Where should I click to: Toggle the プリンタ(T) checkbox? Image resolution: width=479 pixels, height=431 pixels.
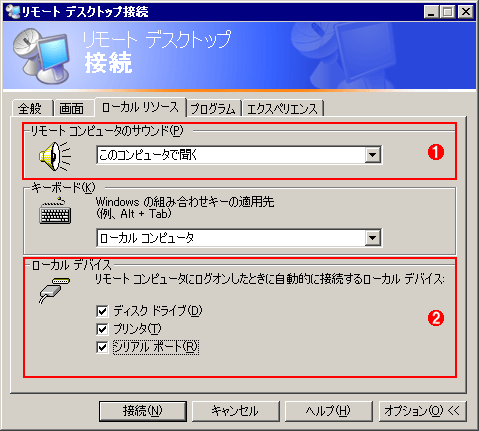(x=102, y=329)
